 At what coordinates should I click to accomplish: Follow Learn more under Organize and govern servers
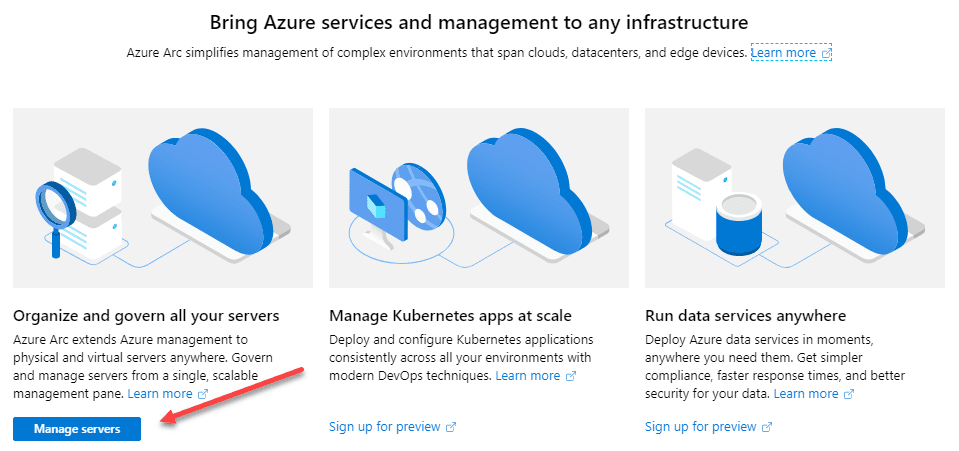160,394
